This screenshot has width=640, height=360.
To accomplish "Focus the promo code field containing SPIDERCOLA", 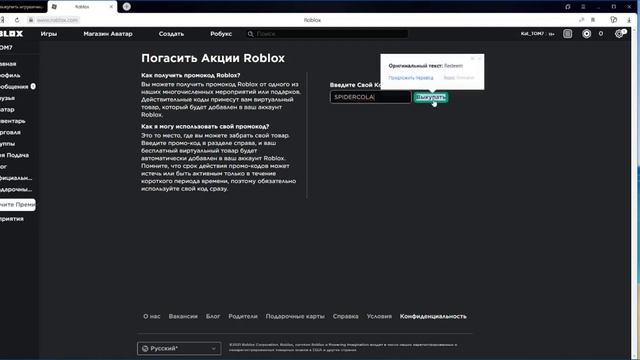I will [370, 97].
